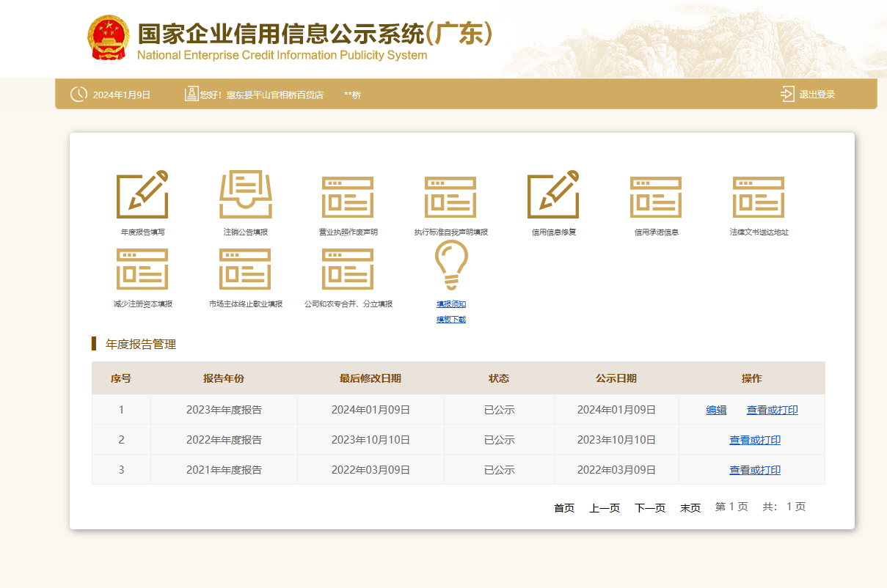Click the 第 1 页 page indicator
The width and height of the screenshot is (887, 588).
tap(731, 507)
